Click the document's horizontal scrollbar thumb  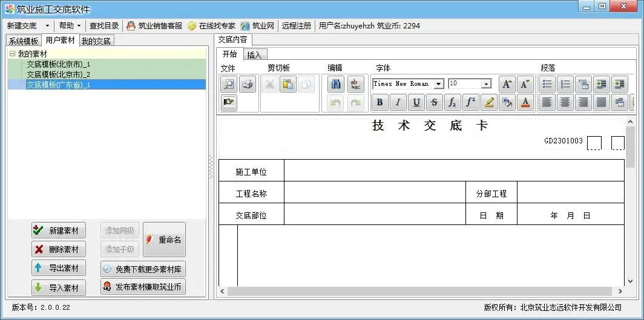[x=420, y=291]
